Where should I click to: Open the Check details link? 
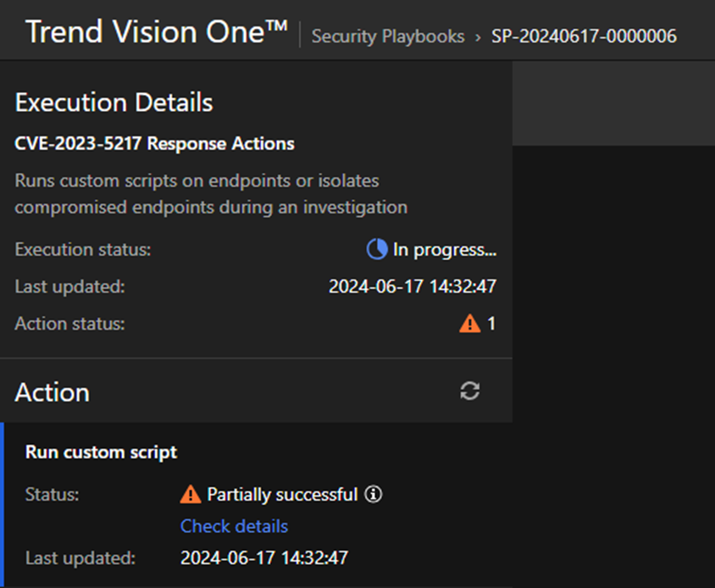[234, 526]
